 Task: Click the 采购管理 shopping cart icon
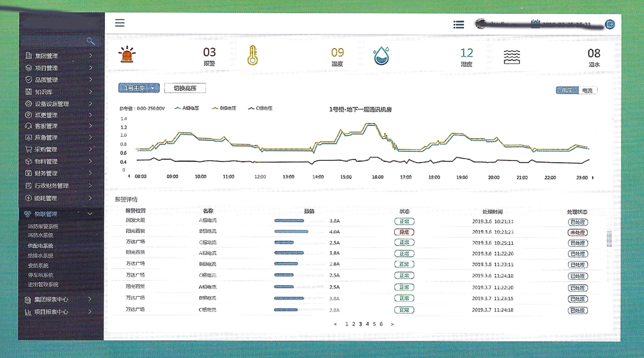pos(29,150)
